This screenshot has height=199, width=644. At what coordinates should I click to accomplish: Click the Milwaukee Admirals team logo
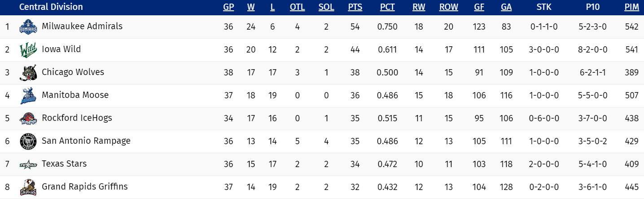click(27, 27)
